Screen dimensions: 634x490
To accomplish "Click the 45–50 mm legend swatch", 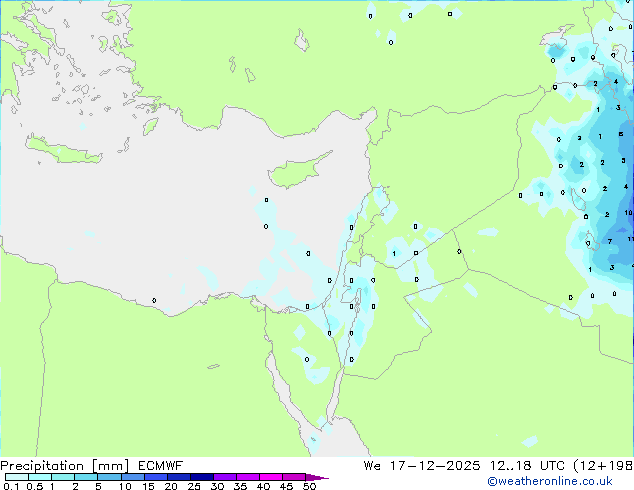I will pos(294,477).
